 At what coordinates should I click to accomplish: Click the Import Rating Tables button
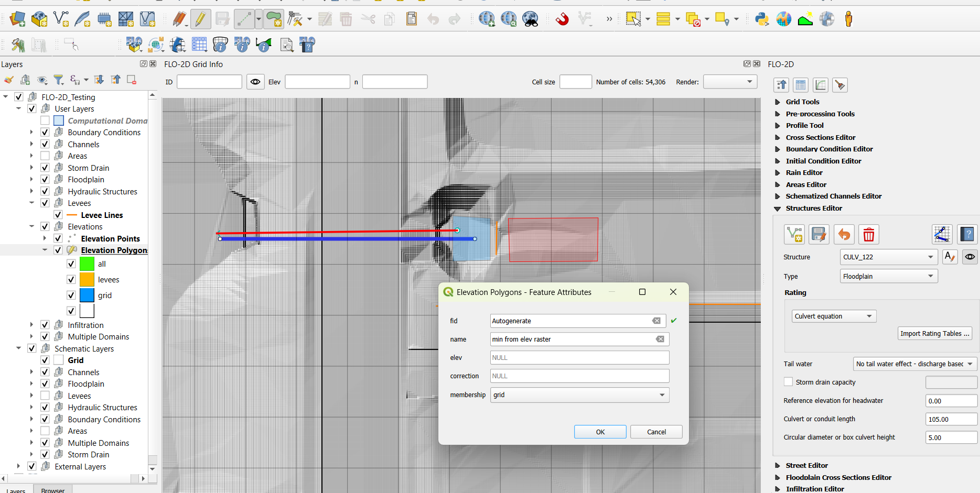934,333
